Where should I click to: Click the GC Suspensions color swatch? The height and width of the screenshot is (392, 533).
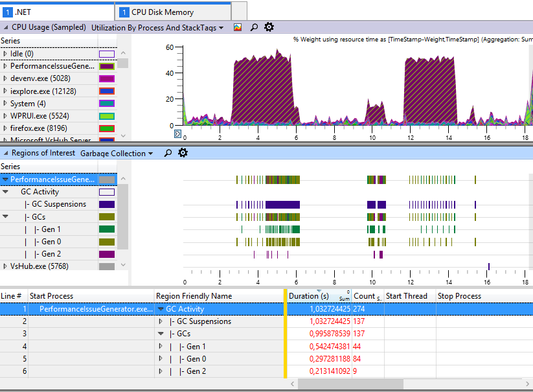pos(107,204)
